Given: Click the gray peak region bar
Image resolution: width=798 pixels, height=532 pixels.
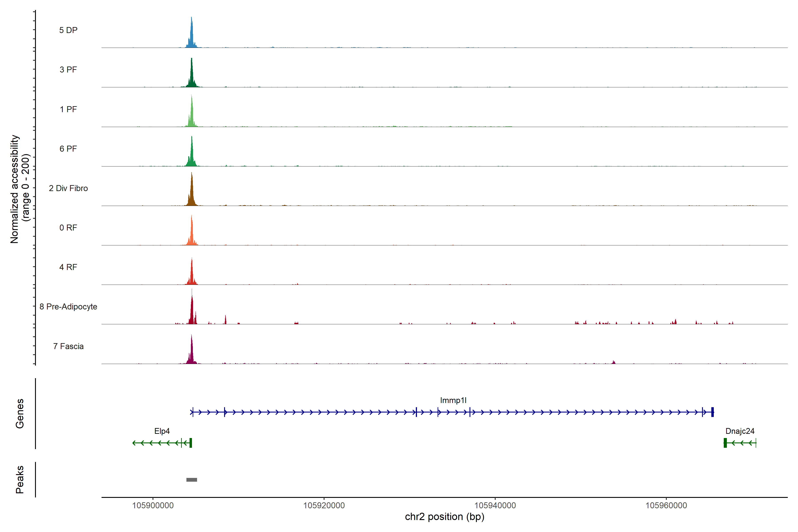Looking at the screenshot, I should (192, 479).
